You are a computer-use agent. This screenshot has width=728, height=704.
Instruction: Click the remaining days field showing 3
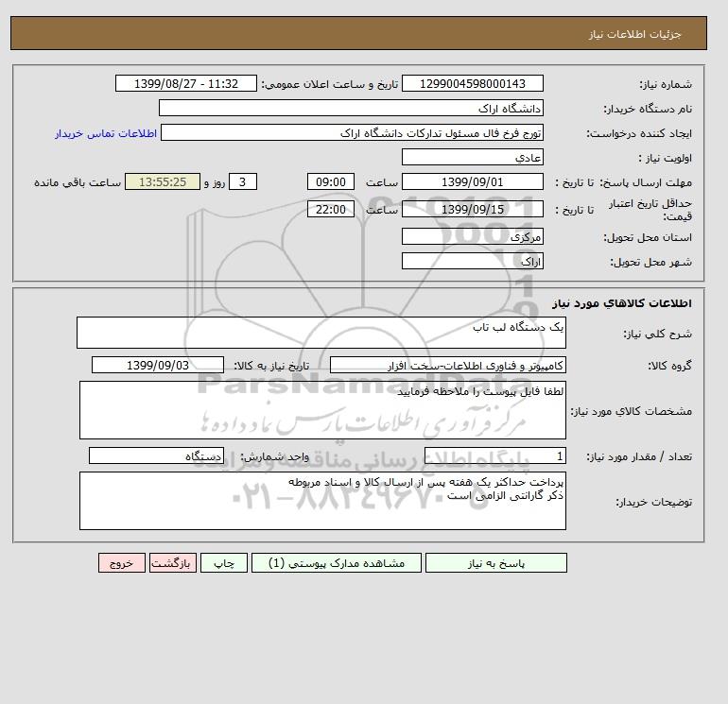[x=243, y=182]
